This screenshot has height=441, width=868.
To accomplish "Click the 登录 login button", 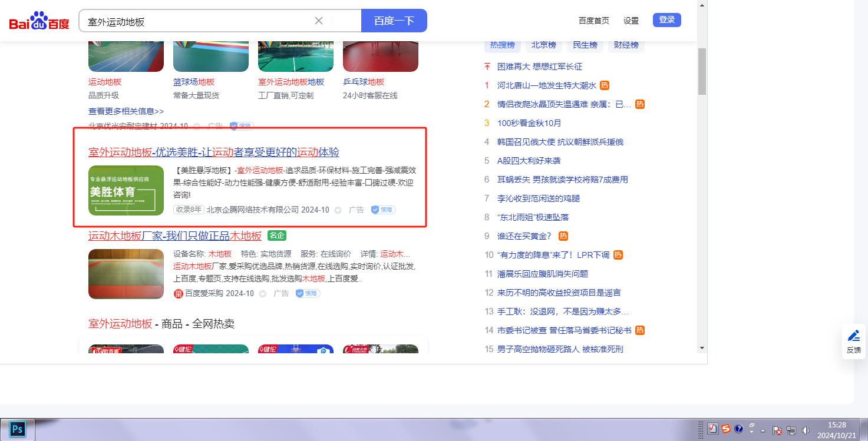I will click(666, 20).
